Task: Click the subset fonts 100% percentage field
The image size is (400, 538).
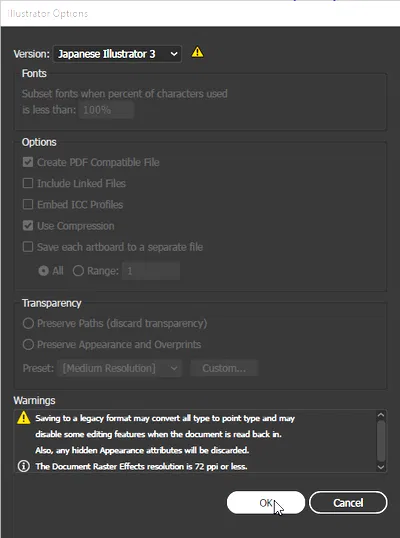Action: coord(106,110)
